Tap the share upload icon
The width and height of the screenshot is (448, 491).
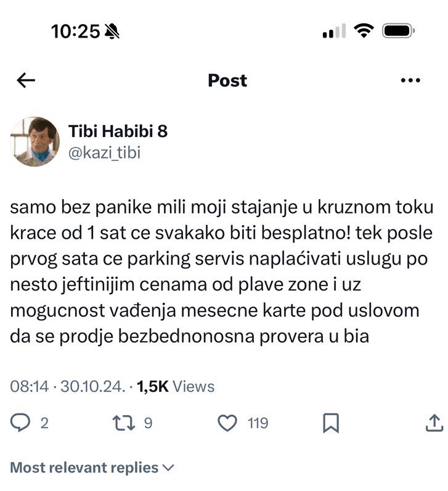(434, 423)
